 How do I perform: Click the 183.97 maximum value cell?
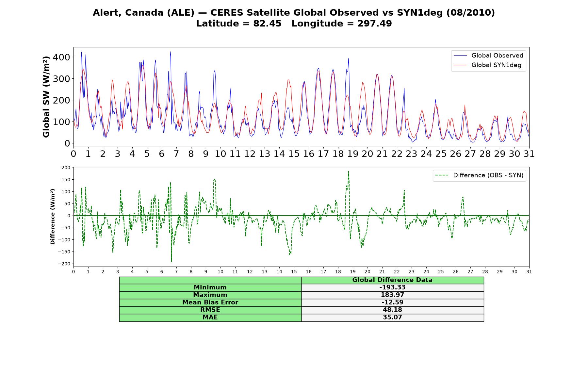392,295
